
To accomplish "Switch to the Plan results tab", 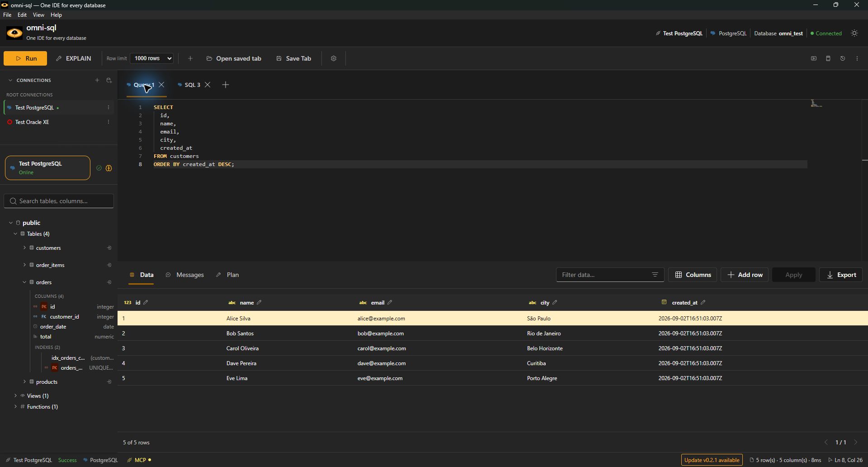I will (227, 275).
